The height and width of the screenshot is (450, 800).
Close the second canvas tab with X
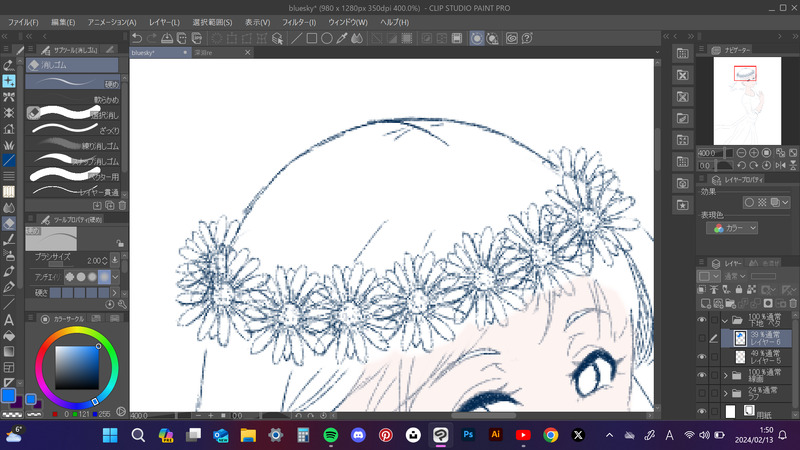247,53
